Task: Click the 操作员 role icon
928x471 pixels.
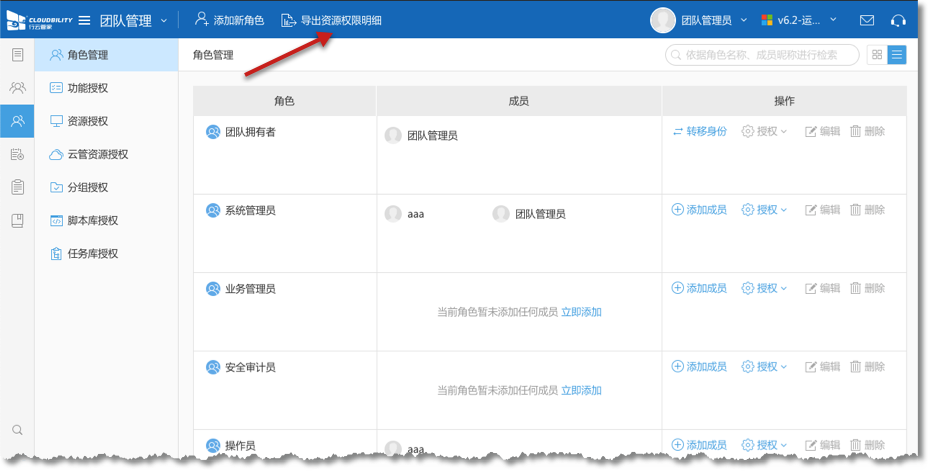Action: coord(213,445)
